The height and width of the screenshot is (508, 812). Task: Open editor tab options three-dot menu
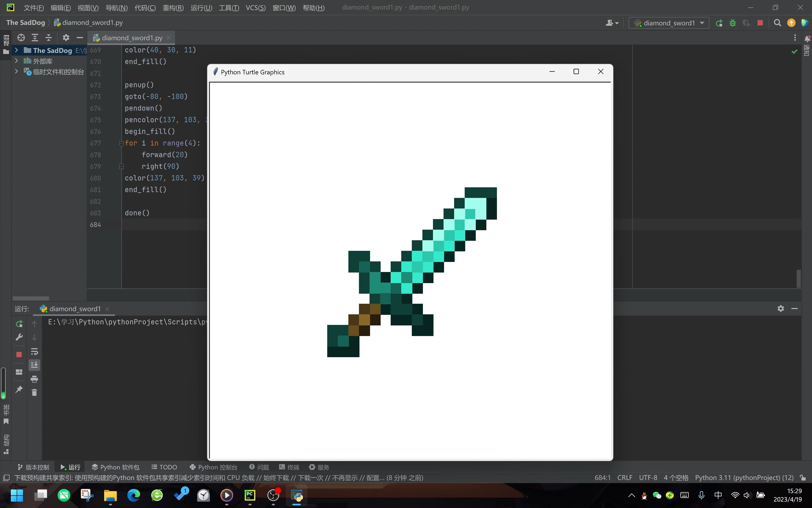[x=795, y=38]
